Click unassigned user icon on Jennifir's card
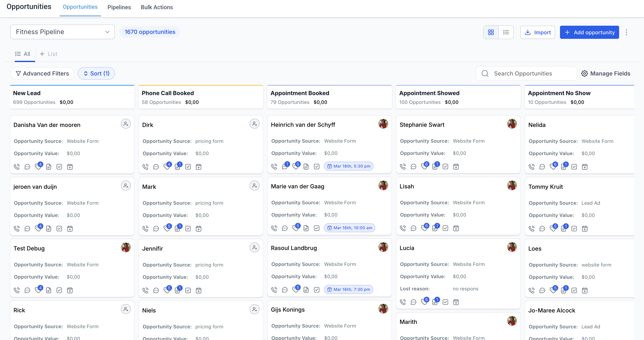 (x=254, y=247)
